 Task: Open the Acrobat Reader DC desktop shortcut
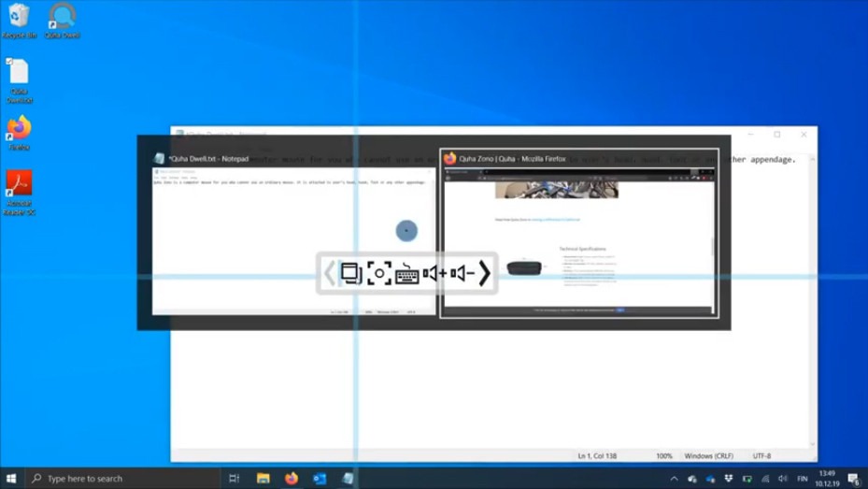point(20,193)
